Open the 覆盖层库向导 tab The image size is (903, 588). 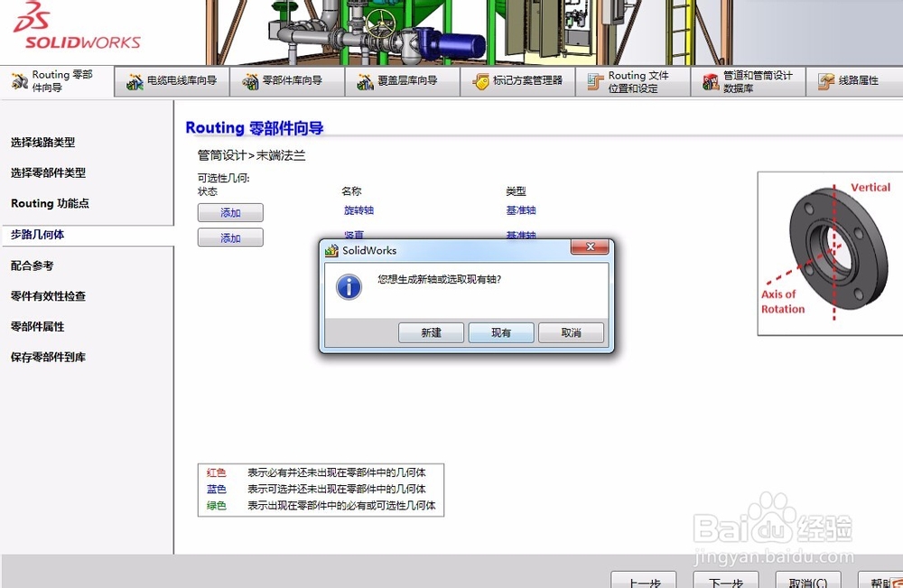click(403, 81)
